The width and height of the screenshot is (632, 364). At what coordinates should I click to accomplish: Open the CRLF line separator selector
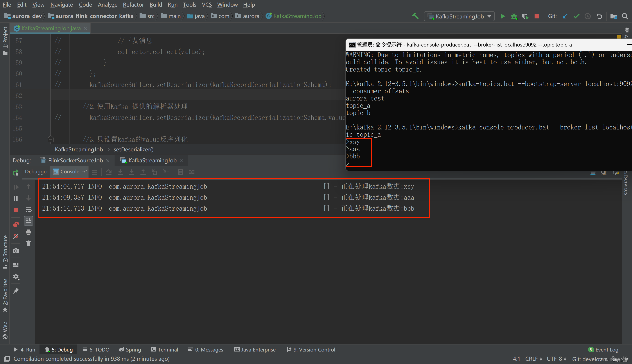[533, 359]
